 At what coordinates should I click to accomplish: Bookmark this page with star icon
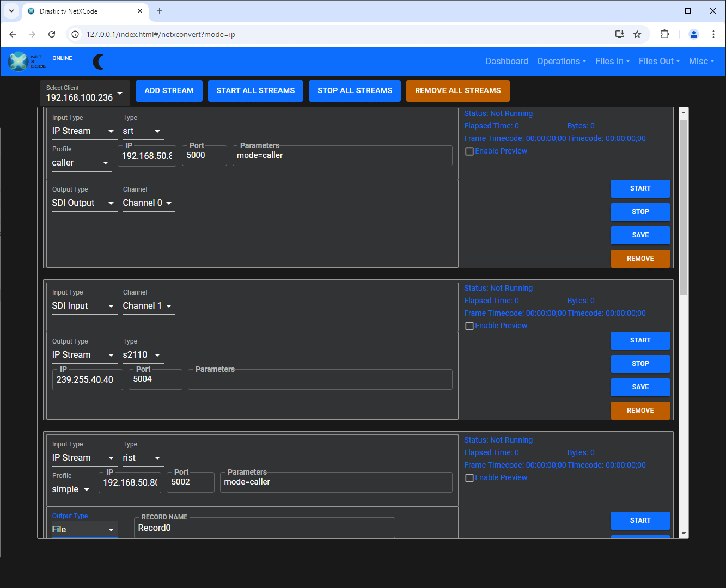point(637,34)
